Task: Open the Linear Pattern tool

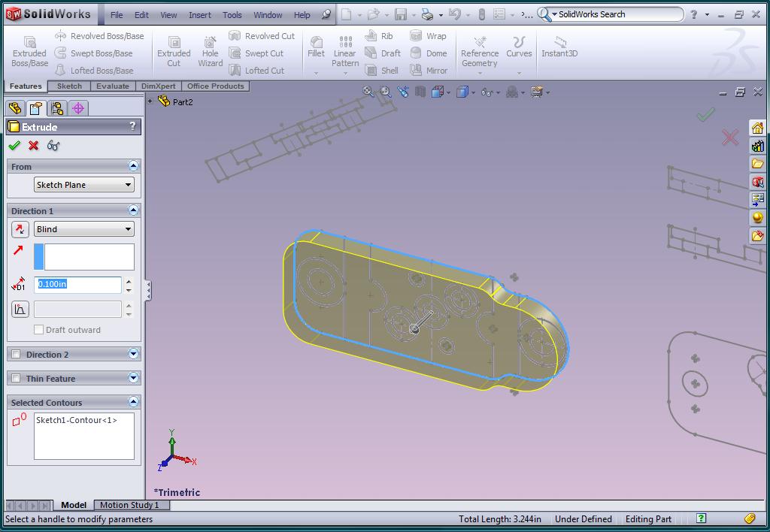Action: (x=345, y=52)
